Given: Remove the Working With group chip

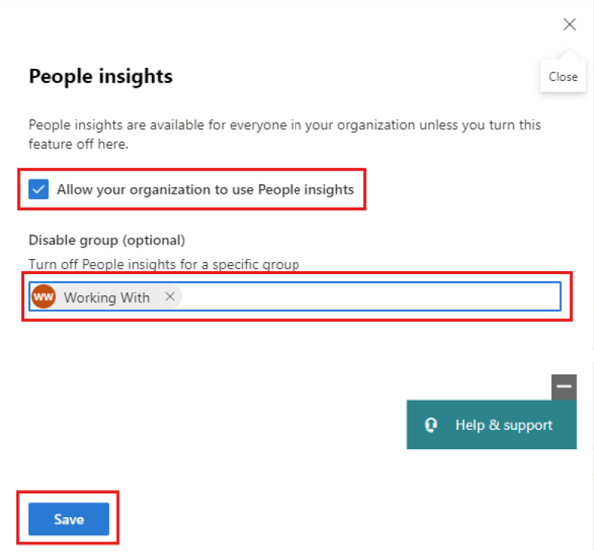Looking at the screenshot, I should (170, 297).
